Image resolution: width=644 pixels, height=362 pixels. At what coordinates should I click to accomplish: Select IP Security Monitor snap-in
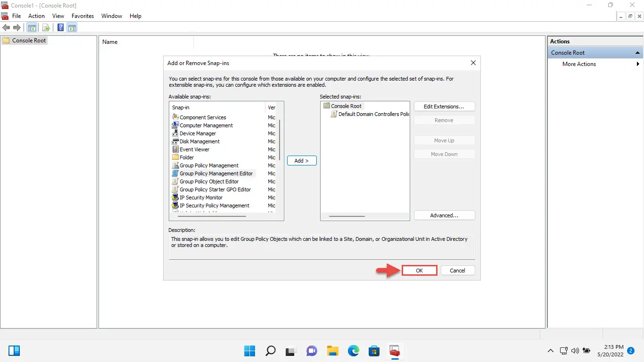[201, 197]
